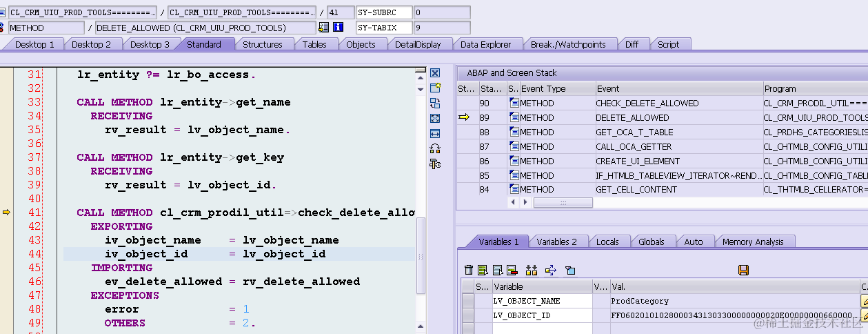Click the first green list icon after the trash icon

click(483, 270)
